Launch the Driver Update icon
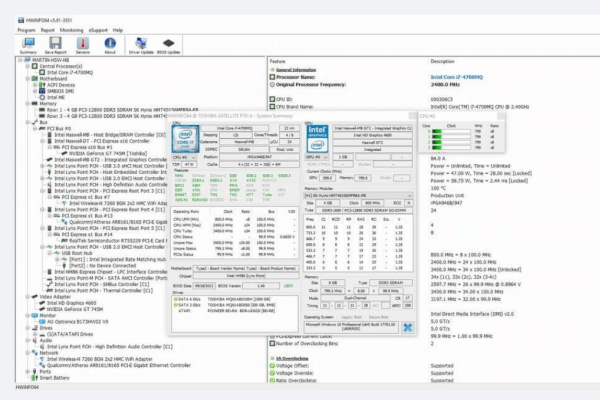 [x=141, y=45]
